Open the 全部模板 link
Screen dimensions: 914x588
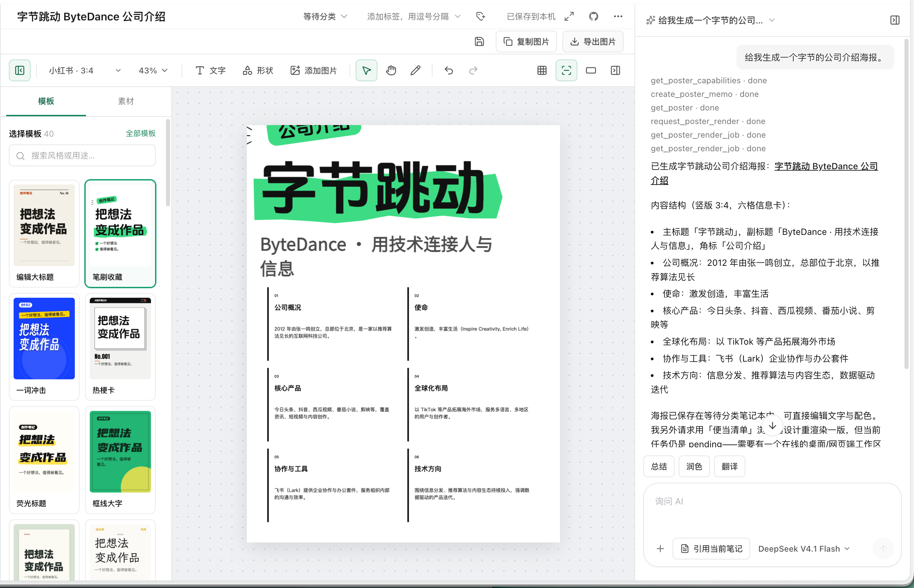[x=140, y=133]
